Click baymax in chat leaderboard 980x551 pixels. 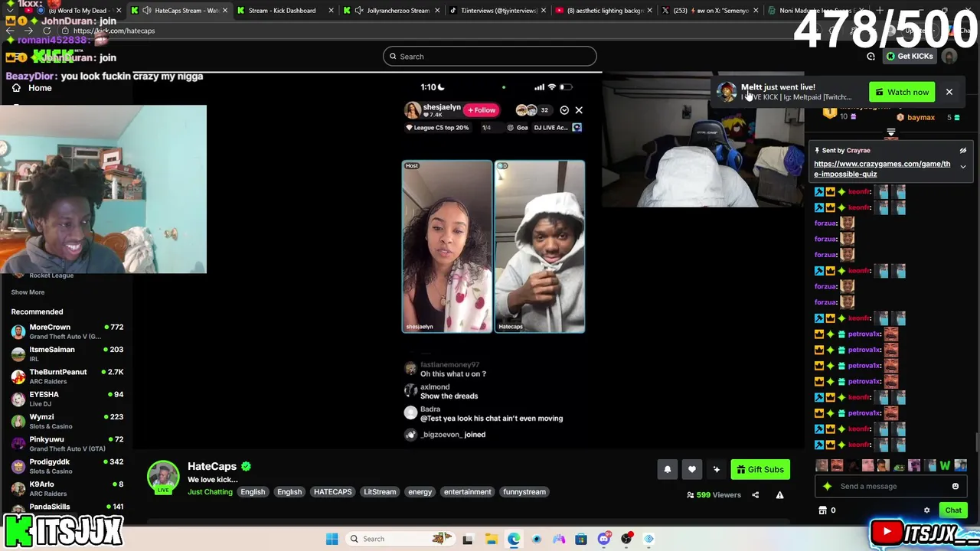coord(921,118)
